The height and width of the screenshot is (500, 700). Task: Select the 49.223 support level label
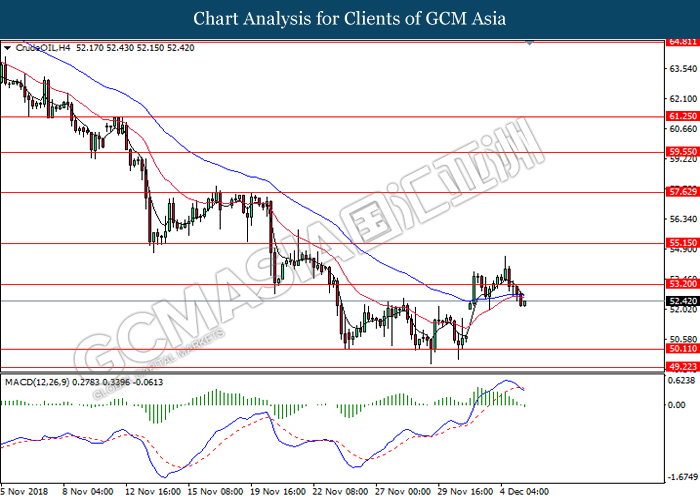pos(683,367)
